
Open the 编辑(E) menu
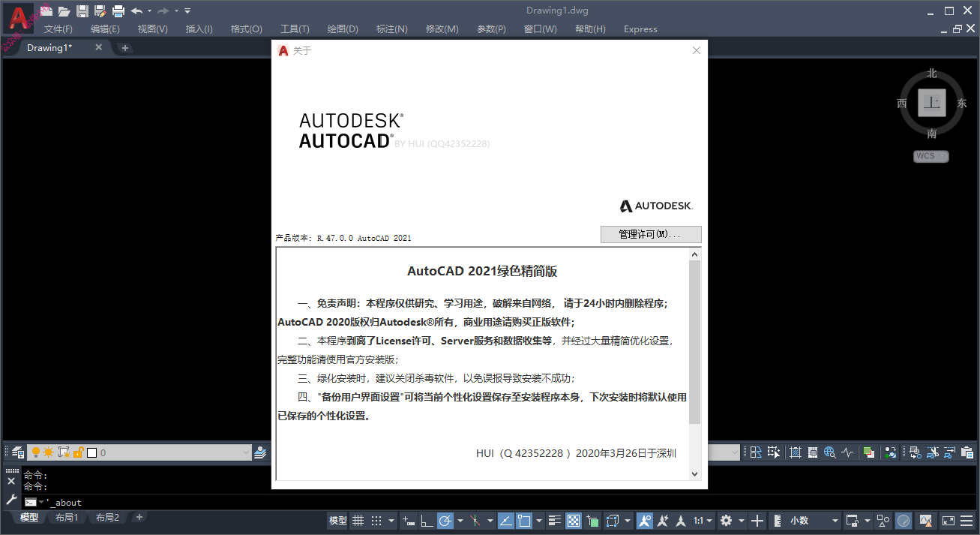pos(105,29)
